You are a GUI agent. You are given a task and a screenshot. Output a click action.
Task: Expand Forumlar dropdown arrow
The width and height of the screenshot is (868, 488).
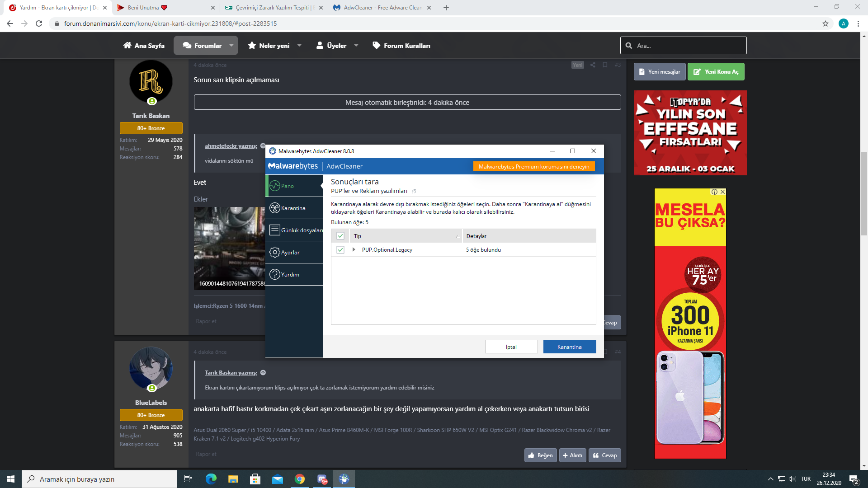click(x=231, y=46)
